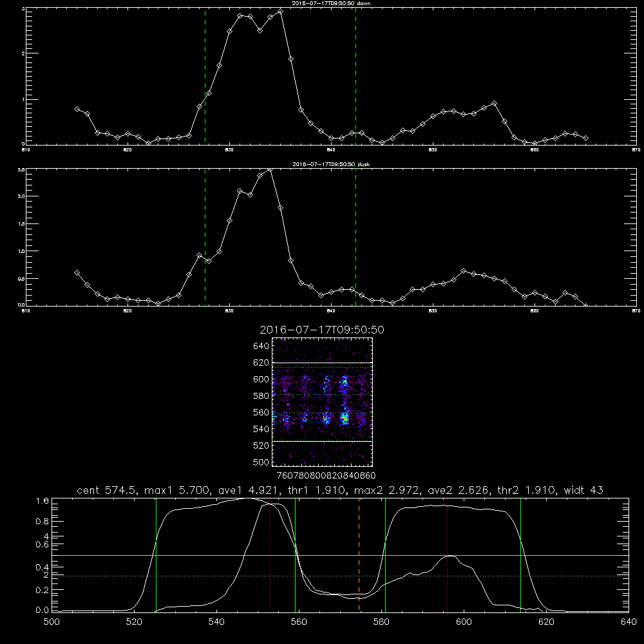
Task: Click the first diamond data point in dawn plot
Action: coord(77,109)
